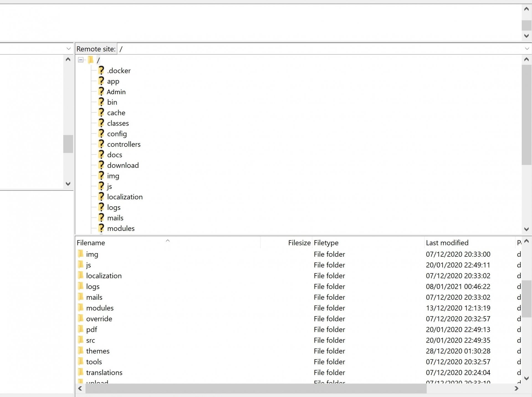
Task: Click the question-mark icon beside modules in tree
Action: click(x=101, y=228)
